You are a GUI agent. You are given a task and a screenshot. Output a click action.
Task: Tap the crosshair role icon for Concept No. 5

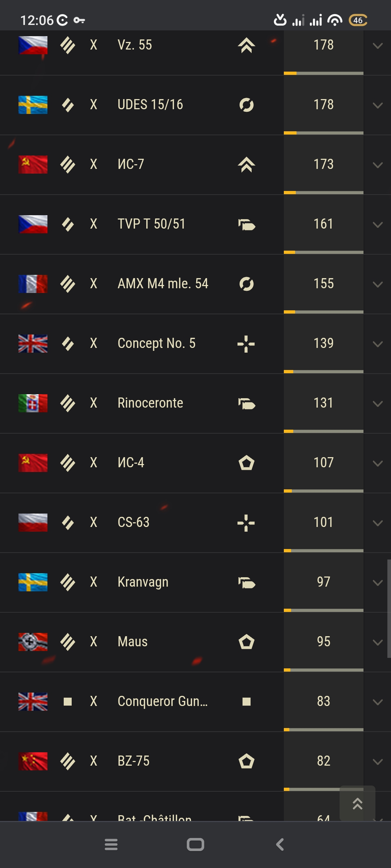pyautogui.click(x=246, y=344)
